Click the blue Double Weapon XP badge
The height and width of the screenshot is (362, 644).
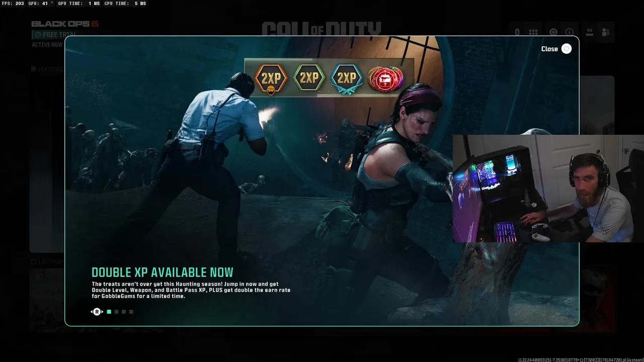[346, 79]
